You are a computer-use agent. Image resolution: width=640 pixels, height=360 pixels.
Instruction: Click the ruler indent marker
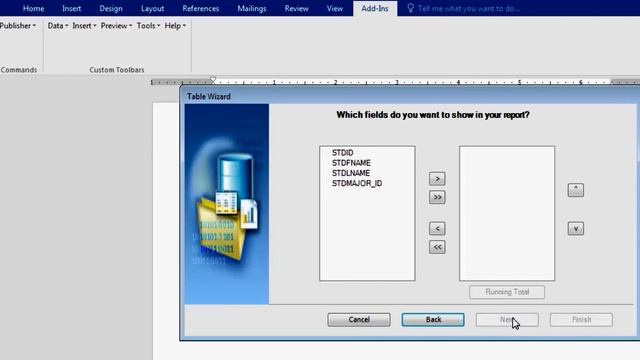pos(213,80)
